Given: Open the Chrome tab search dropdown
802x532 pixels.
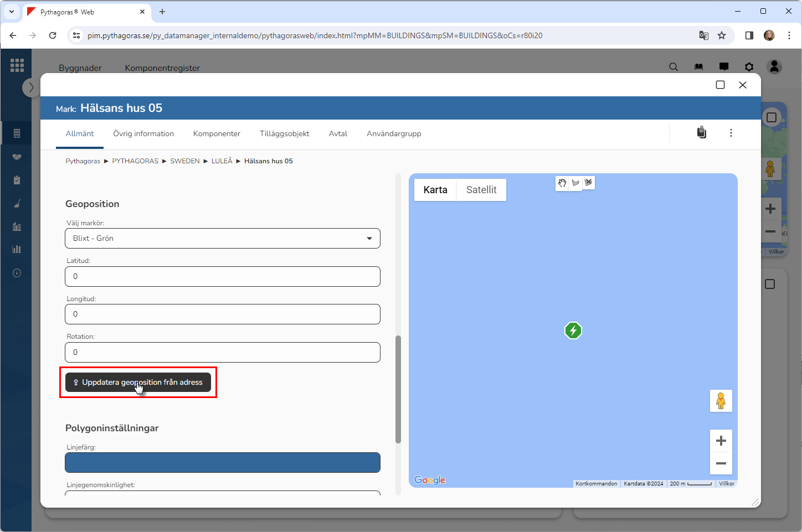Looking at the screenshot, I should click(12, 12).
